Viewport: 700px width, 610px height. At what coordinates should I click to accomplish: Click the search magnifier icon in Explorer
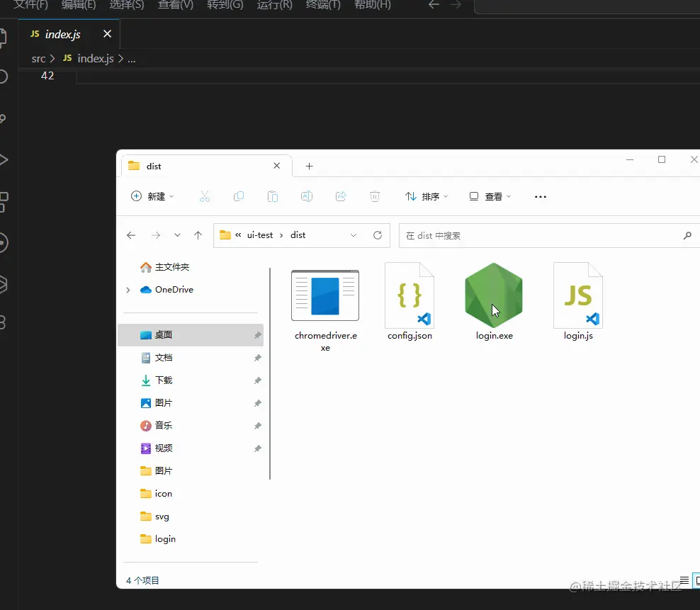(687, 235)
